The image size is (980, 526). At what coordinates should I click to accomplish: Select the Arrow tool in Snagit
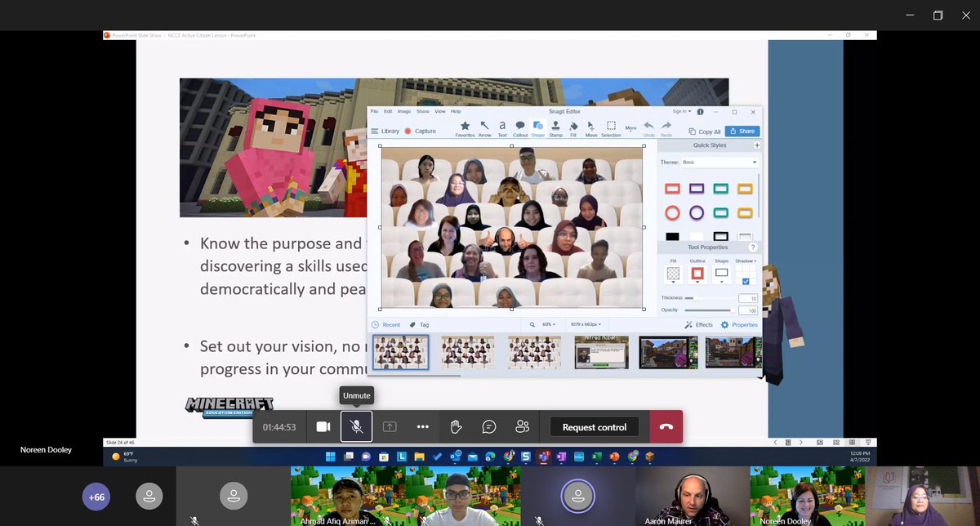(x=484, y=128)
